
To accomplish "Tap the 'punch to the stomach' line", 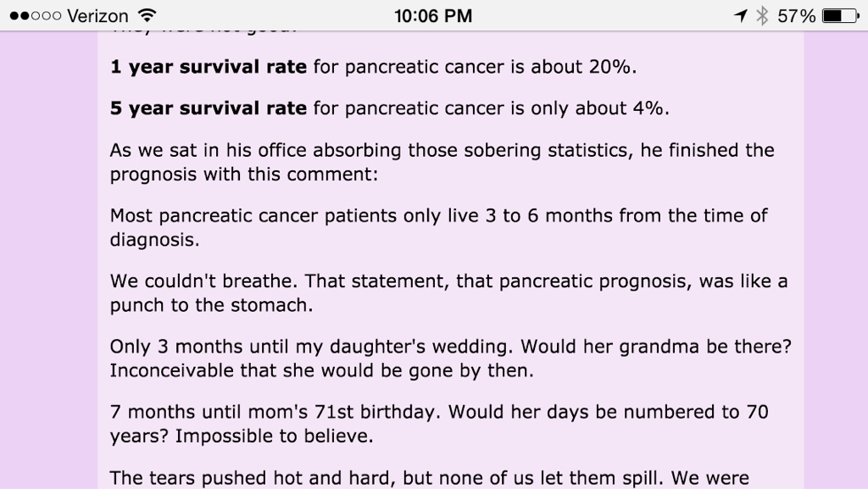I will (x=211, y=305).
